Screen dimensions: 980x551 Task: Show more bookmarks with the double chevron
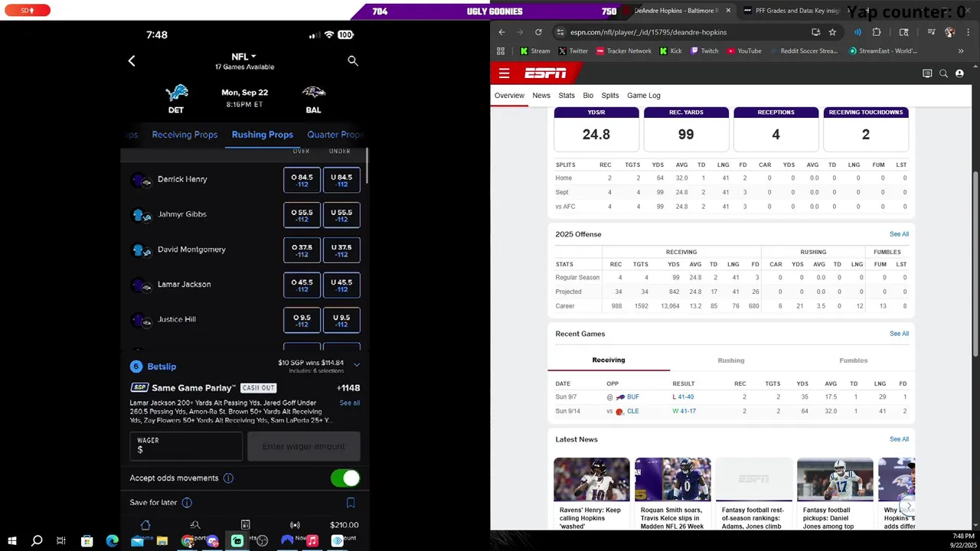click(961, 51)
